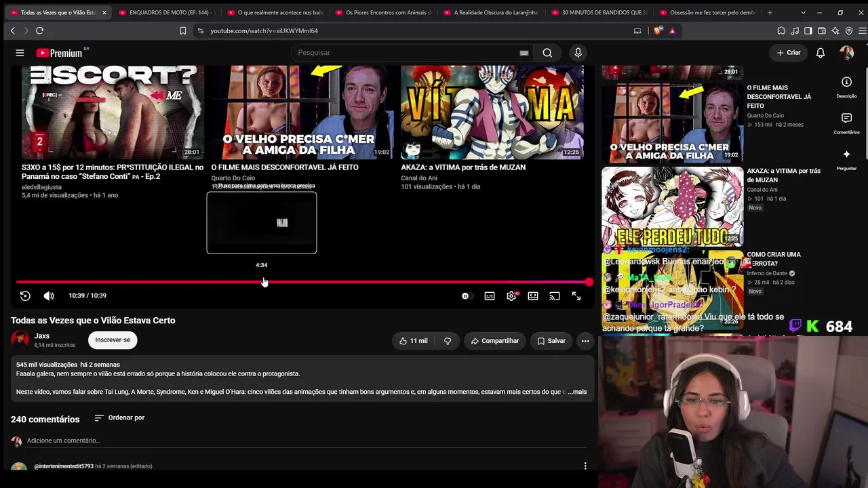Image resolution: width=868 pixels, height=488 pixels.
Task: Toggle the browser sidebar panel
Action: (x=808, y=30)
